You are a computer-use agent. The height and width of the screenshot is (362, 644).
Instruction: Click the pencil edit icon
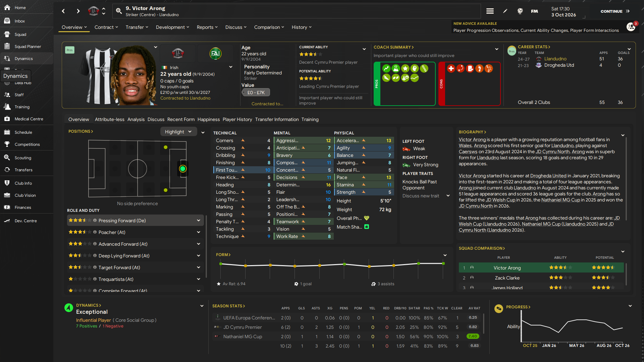tap(505, 11)
